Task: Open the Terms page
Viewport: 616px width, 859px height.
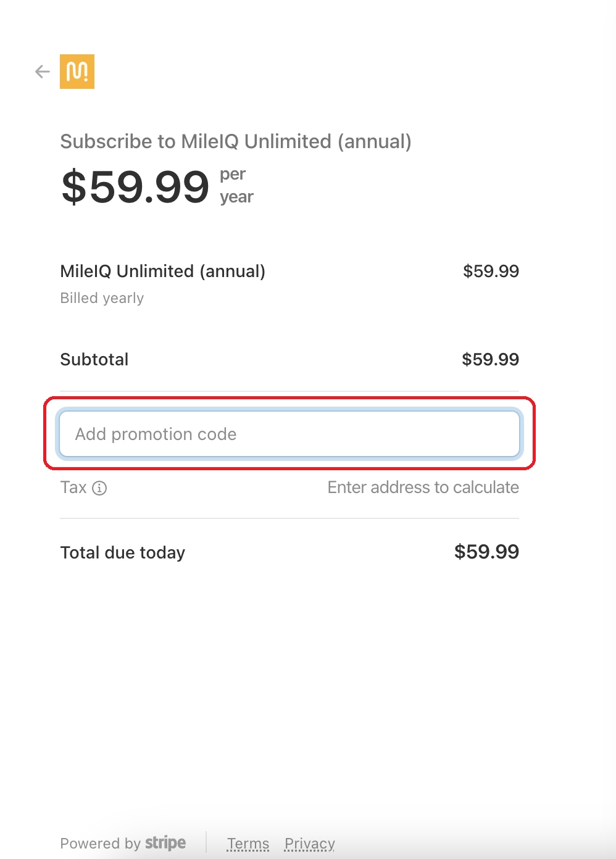Action: [x=248, y=843]
